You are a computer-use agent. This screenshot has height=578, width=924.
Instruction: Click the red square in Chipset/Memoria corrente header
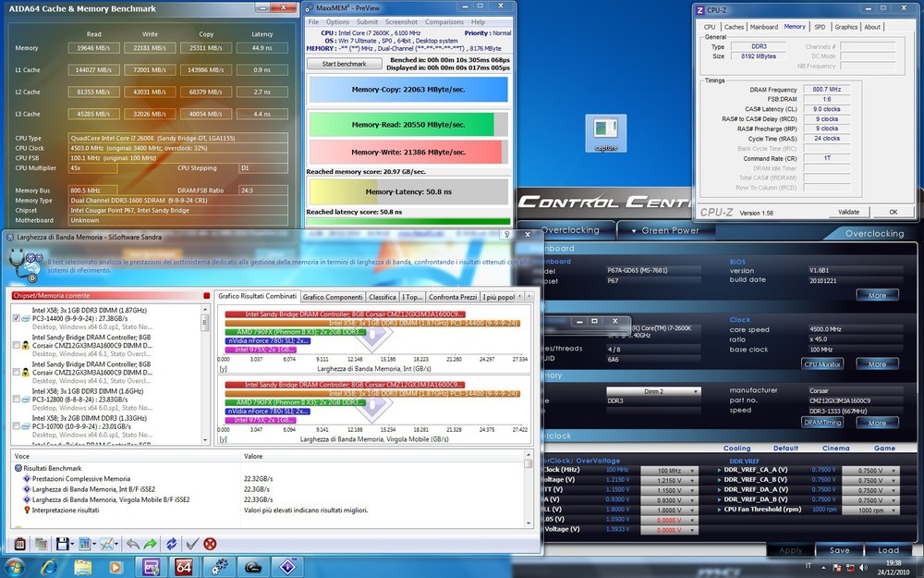[206, 296]
